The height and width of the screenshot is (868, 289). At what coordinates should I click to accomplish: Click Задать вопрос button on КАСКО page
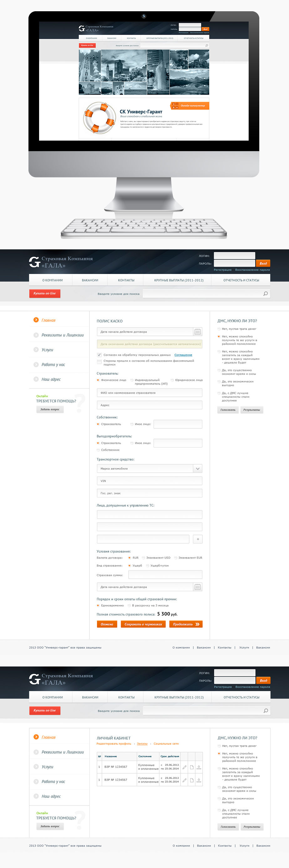pos(50,409)
